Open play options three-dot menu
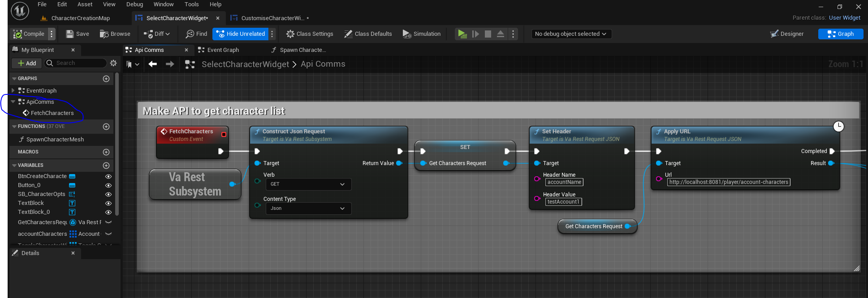The height and width of the screenshot is (298, 868). tap(513, 34)
